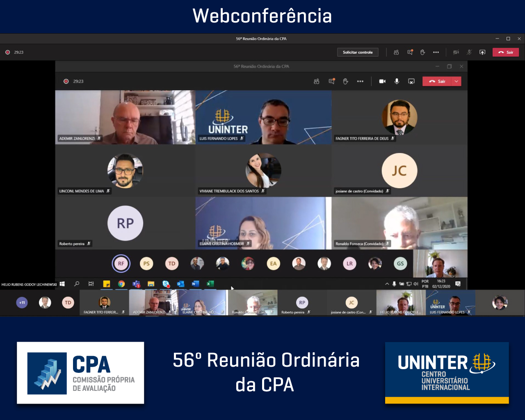This screenshot has width=525, height=420.
Task: Click the Solicitar controle button
Action: click(x=358, y=52)
